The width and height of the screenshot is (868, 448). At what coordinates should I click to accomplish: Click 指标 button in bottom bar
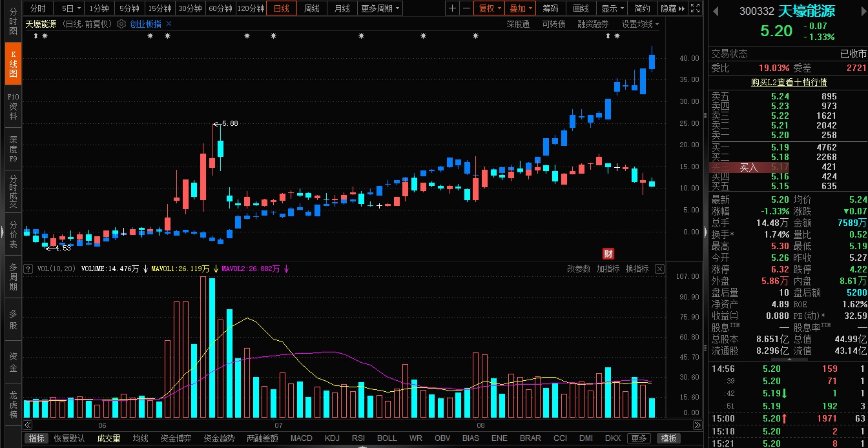coord(37,438)
